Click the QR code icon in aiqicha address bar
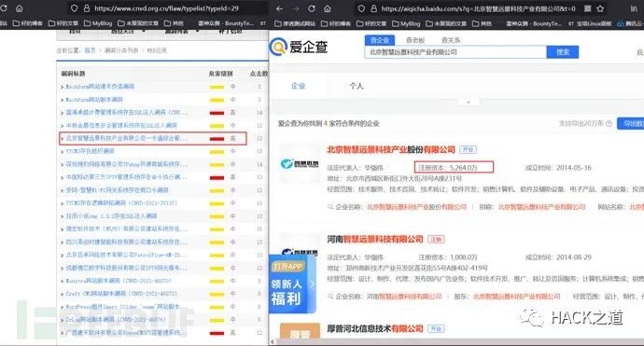Viewport: 644px width, 346px height. click(588, 8)
